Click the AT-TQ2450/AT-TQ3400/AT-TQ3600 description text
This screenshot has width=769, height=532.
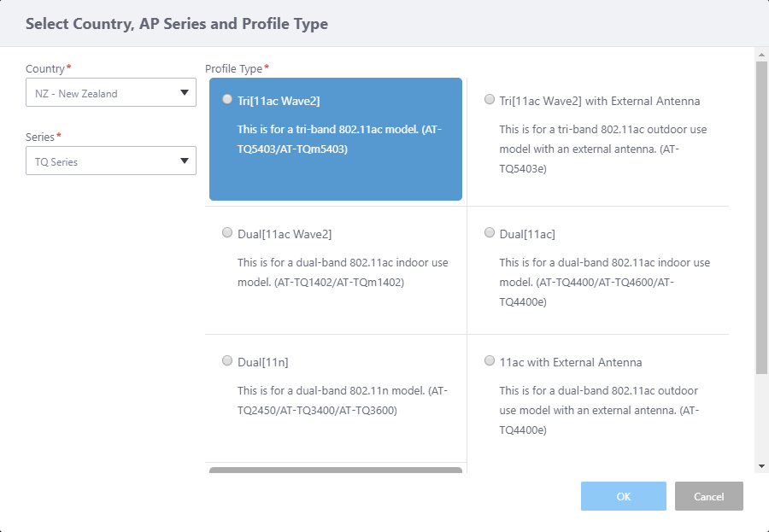342,400
